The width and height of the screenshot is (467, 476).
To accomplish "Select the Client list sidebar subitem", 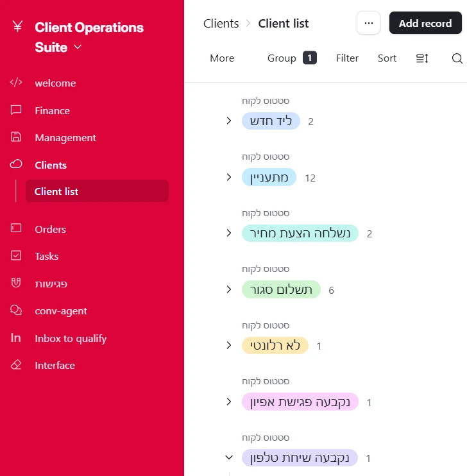I will (x=97, y=191).
